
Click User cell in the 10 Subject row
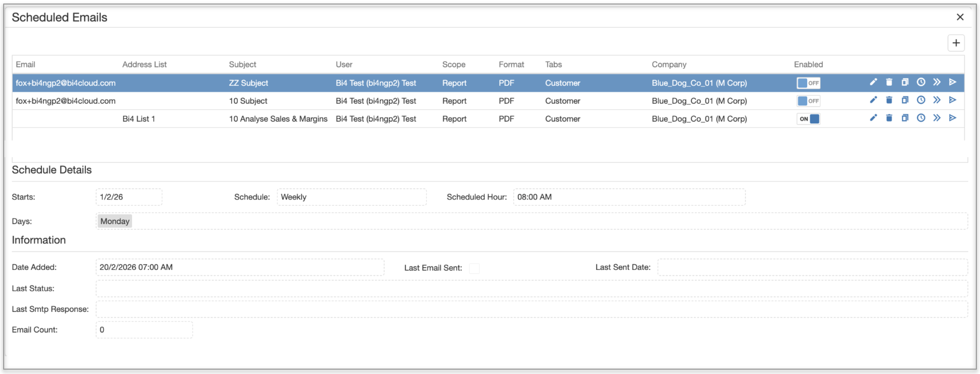tap(376, 101)
